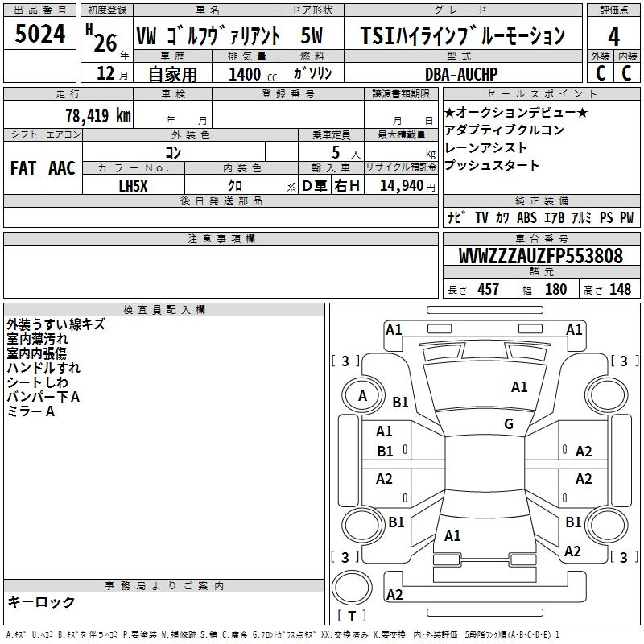
Task: Select the displacement value 1400 cc
Action: coord(253,74)
